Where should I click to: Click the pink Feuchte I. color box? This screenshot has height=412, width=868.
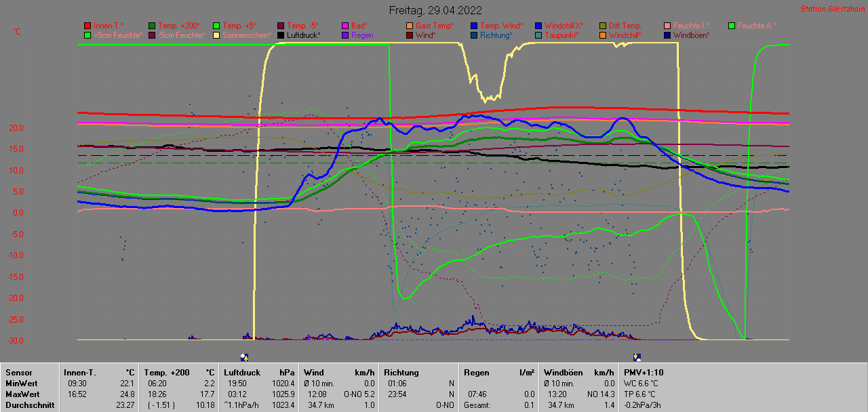tap(668, 26)
